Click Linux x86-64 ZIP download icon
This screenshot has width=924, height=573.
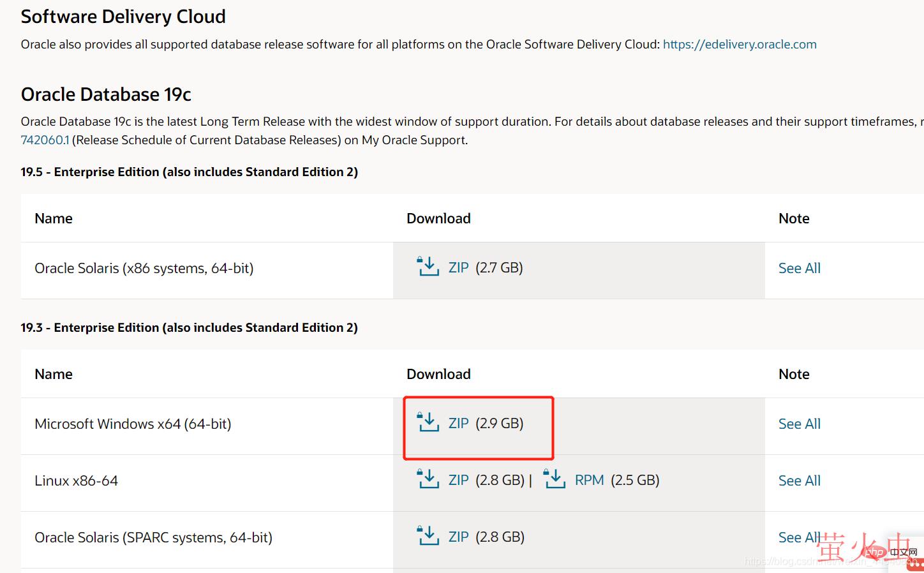point(428,479)
